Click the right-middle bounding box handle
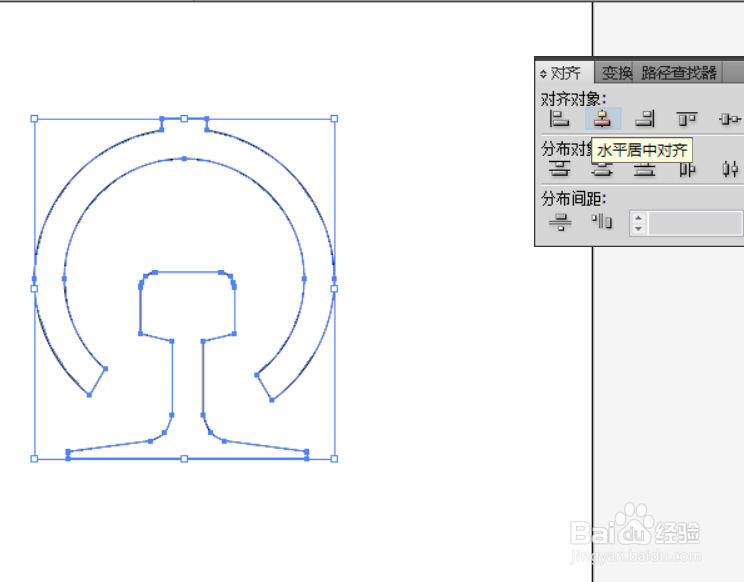The height and width of the screenshot is (582, 744). coord(334,288)
